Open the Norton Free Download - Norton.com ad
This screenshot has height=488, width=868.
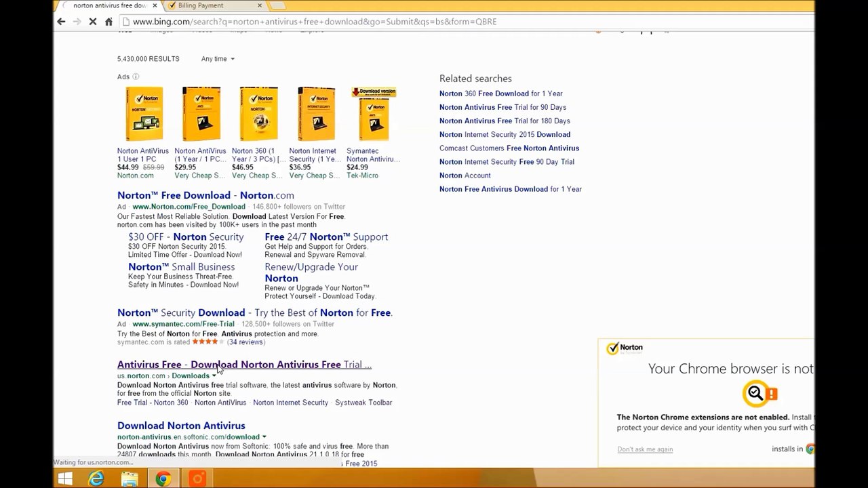tap(205, 195)
